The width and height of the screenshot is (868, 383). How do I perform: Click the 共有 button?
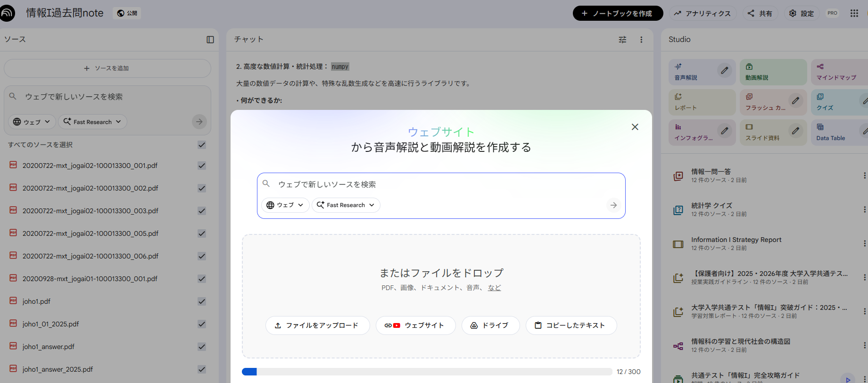(x=760, y=13)
